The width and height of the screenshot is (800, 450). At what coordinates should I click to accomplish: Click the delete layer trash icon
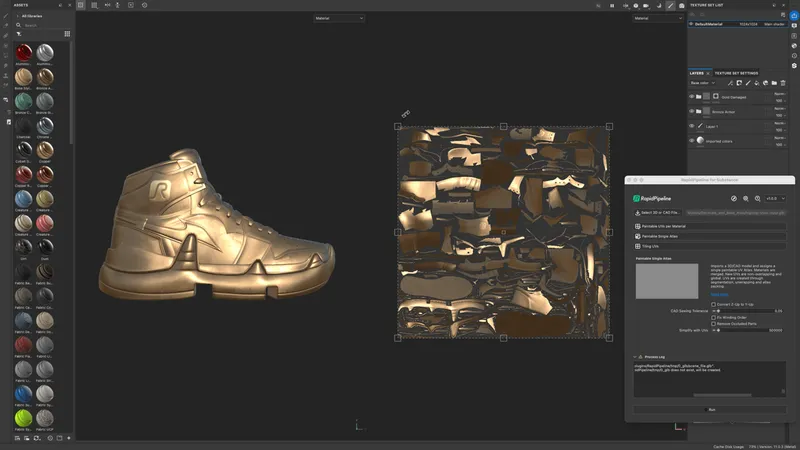click(784, 83)
